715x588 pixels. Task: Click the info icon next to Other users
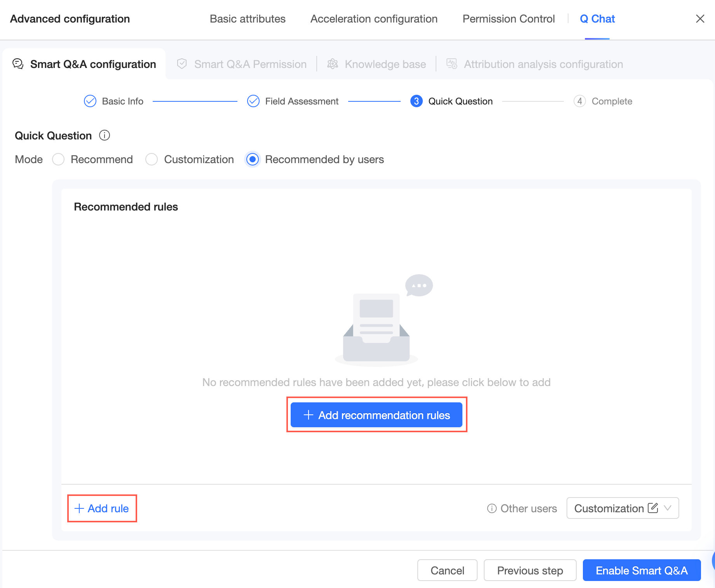point(492,508)
